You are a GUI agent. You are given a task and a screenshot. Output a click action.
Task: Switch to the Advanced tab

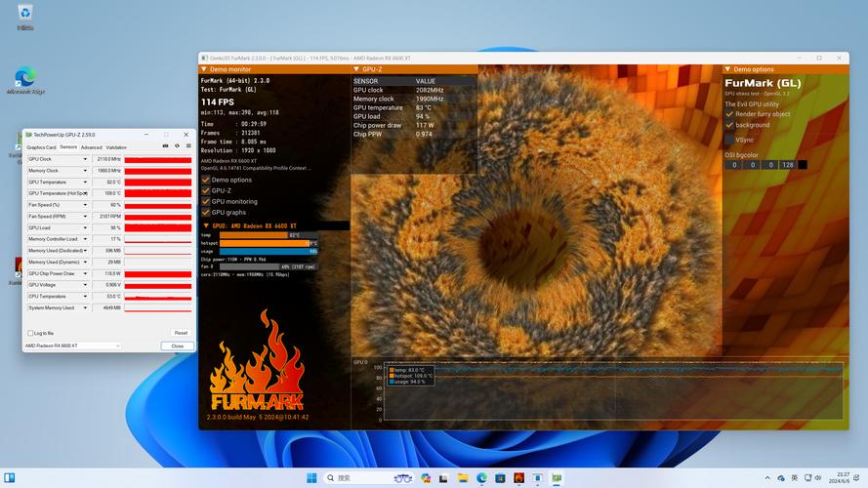[92, 147]
